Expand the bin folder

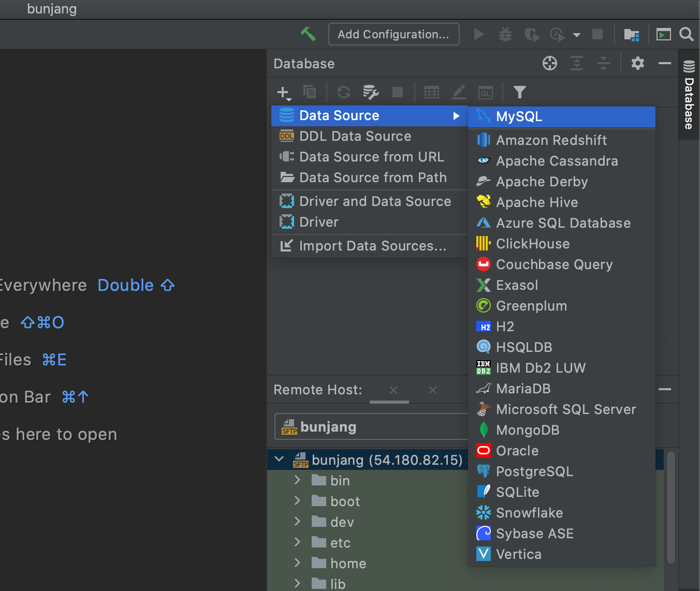297,480
